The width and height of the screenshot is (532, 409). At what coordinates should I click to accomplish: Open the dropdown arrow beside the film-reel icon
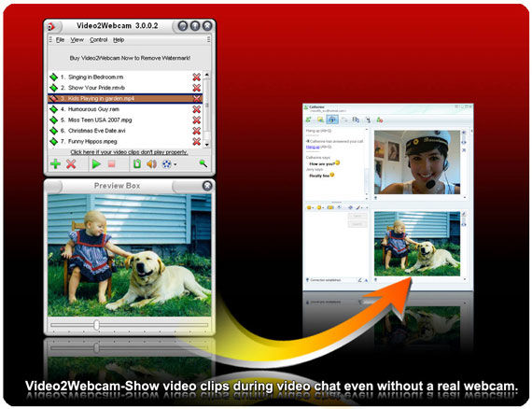(175, 164)
